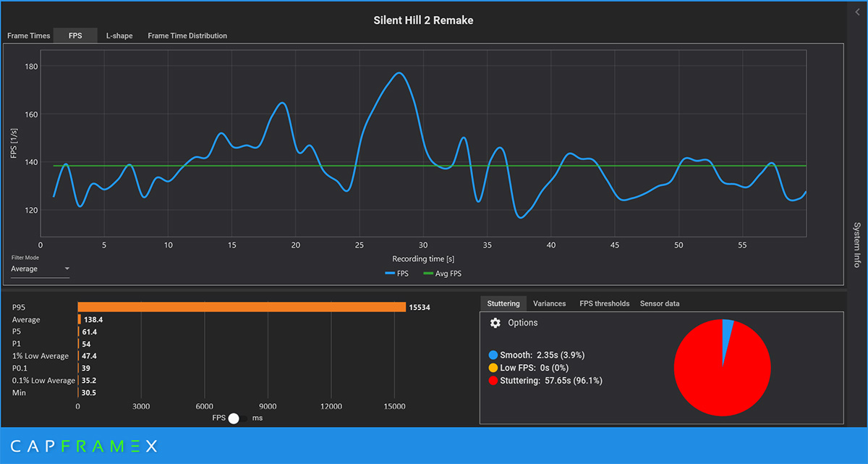Collapse the System Info side panel arrow
Screen dimensions: 868x464
tap(857, 14)
